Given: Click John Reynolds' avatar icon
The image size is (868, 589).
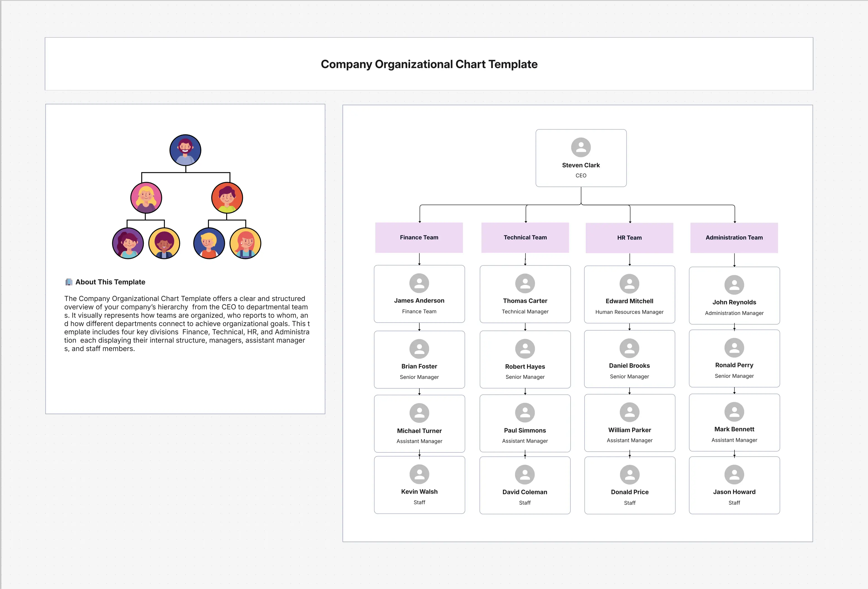Looking at the screenshot, I should point(734,285).
